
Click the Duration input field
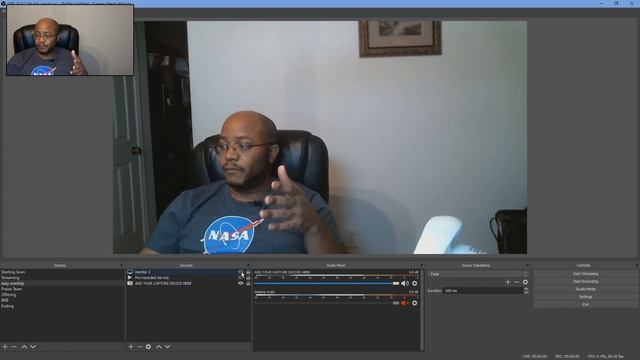[x=482, y=291]
